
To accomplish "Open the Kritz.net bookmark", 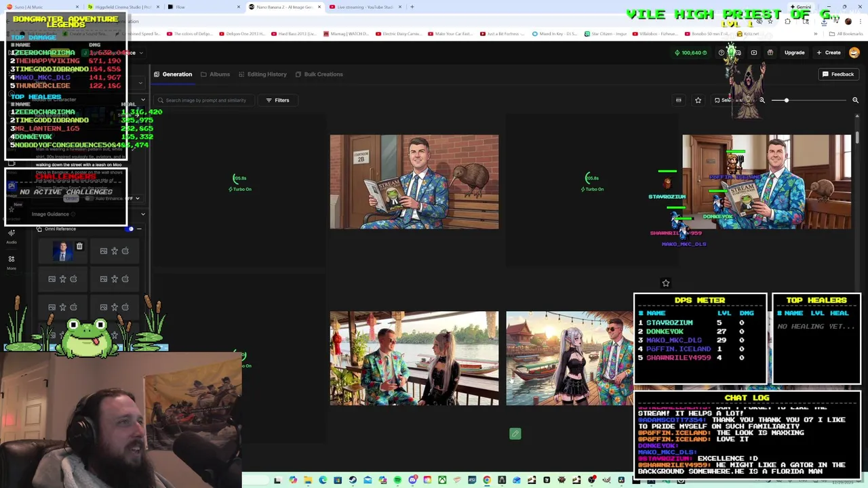I will (749, 33).
